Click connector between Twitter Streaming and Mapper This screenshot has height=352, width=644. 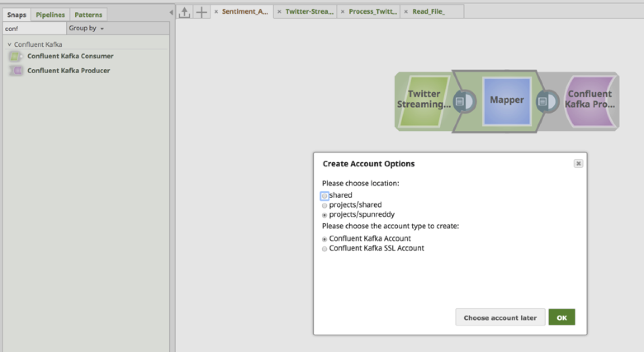pos(464,101)
